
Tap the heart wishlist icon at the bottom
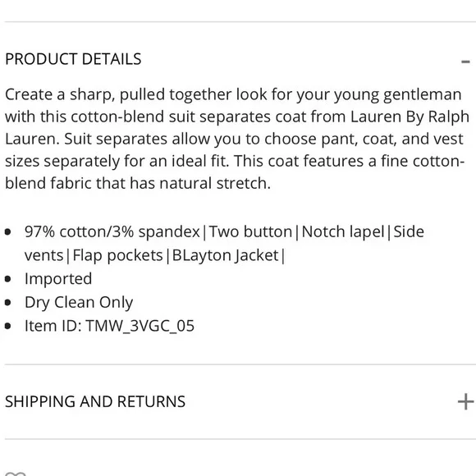(x=16, y=474)
